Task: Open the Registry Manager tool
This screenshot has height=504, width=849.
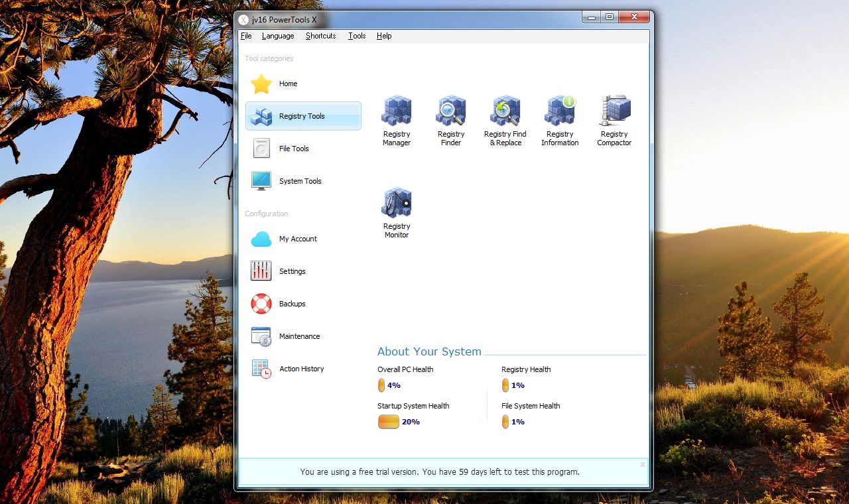Action: pos(397,120)
